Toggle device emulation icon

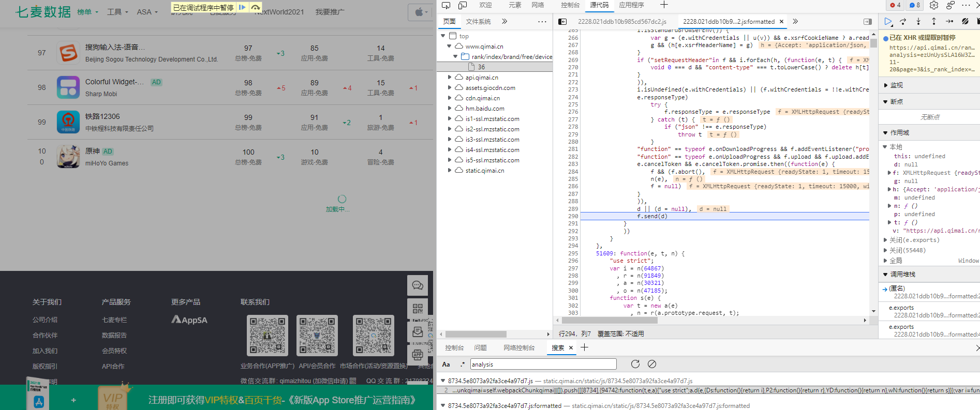tap(463, 5)
